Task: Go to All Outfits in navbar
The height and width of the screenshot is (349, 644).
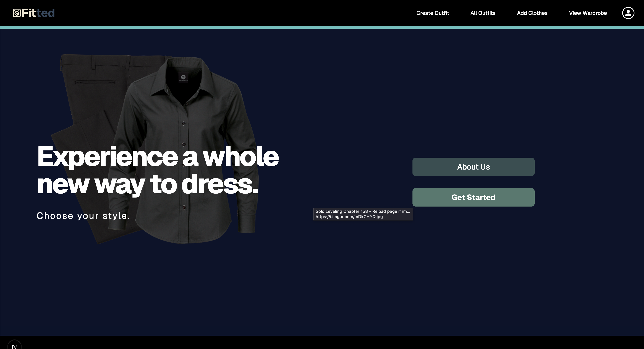Action: [483, 13]
